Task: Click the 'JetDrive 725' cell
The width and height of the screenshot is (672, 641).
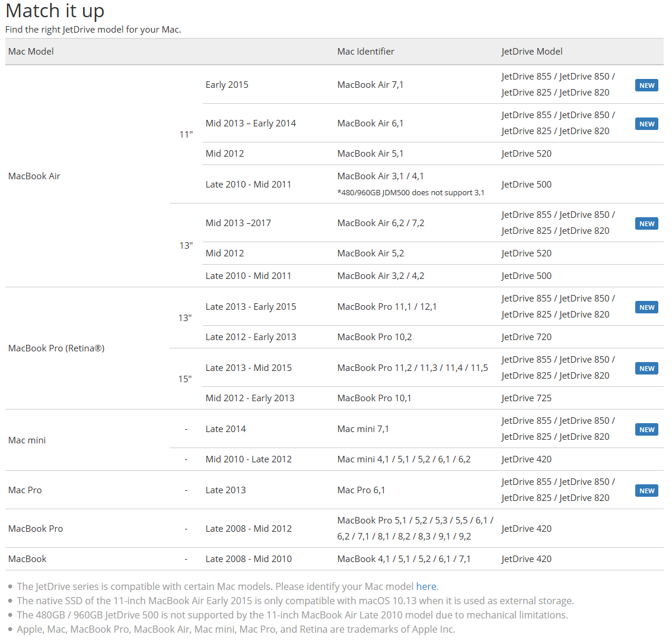Action: click(x=527, y=398)
